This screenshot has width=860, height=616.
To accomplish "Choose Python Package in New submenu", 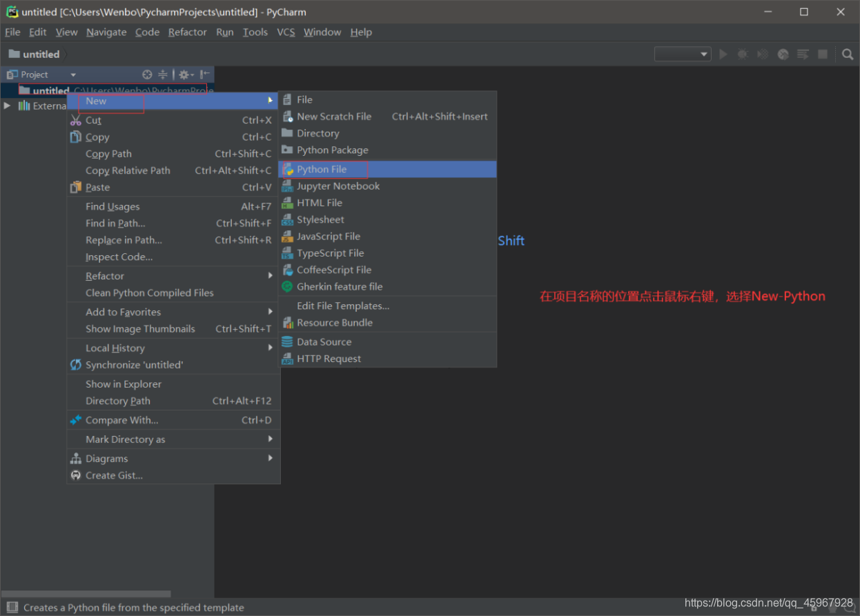I will 387,150.
